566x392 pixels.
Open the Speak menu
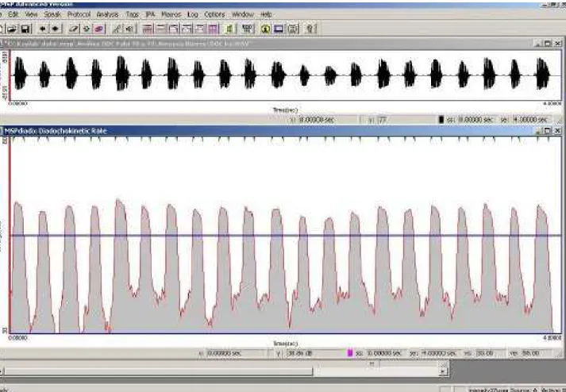pos(52,14)
